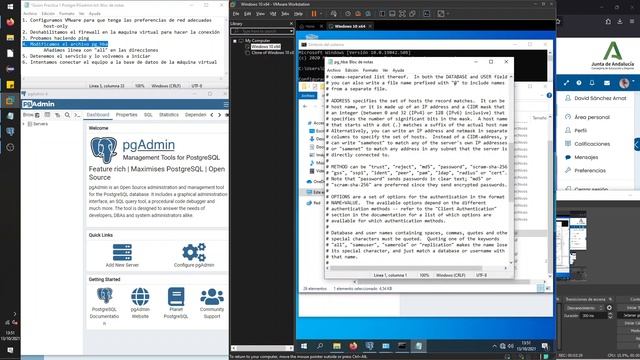Open Formato menu in Guion Practica notepad
The height and width of the screenshot is (360, 640).
point(67,13)
